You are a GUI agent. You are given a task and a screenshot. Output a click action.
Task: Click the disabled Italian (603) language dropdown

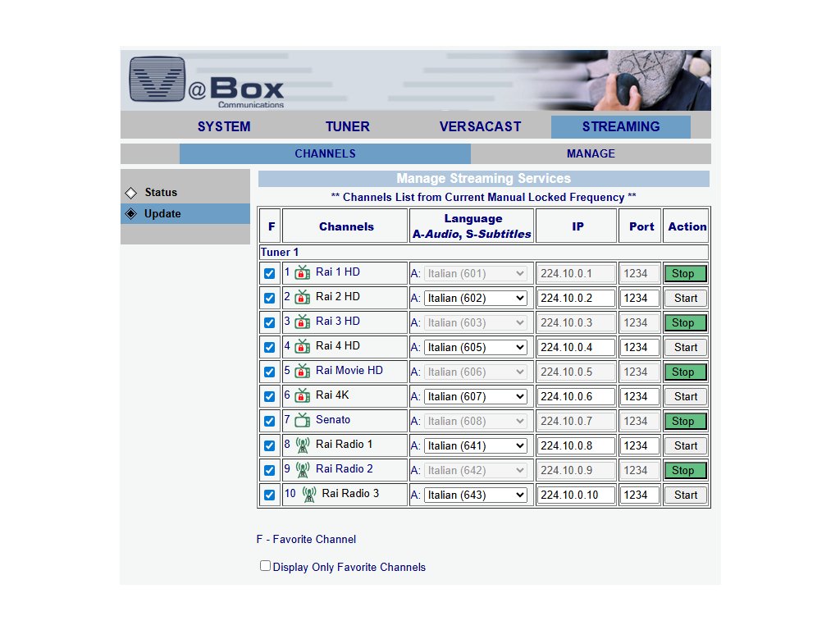pyautogui.click(x=476, y=323)
